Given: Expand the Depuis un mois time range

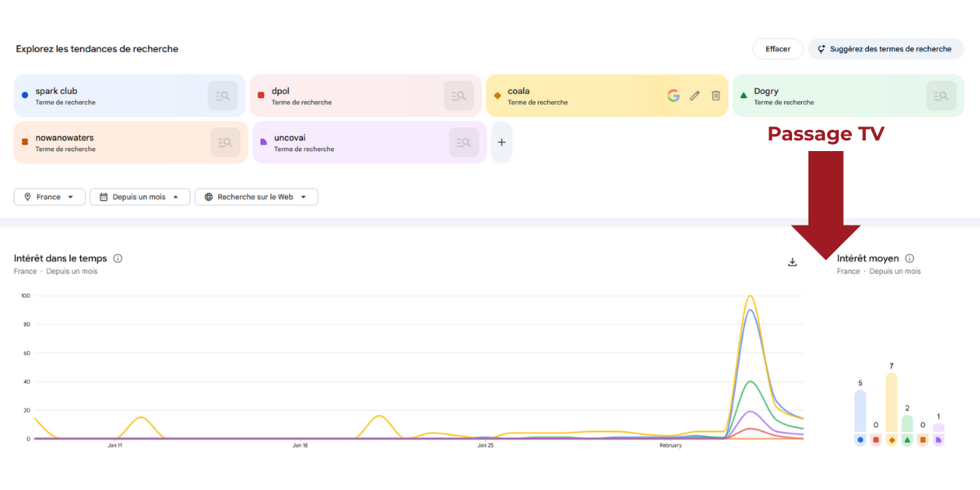Looking at the screenshot, I should (x=140, y=197).
